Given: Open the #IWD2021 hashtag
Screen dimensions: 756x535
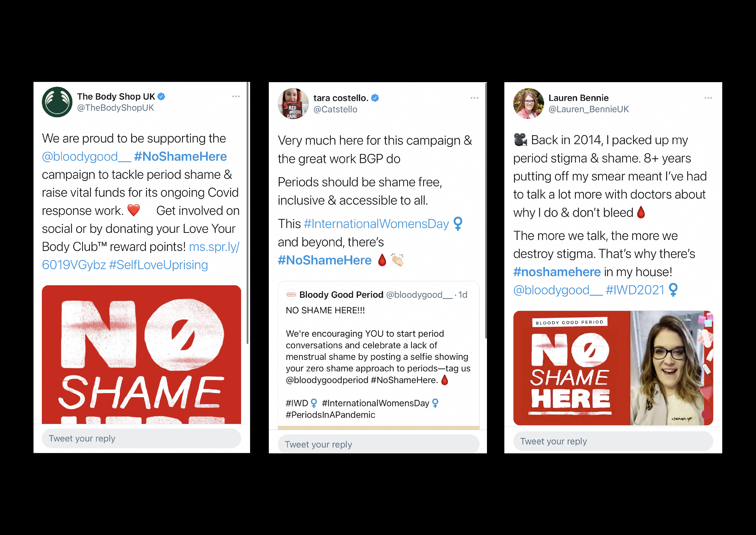Looking at the screenshot, I should [x=635, y=290].
